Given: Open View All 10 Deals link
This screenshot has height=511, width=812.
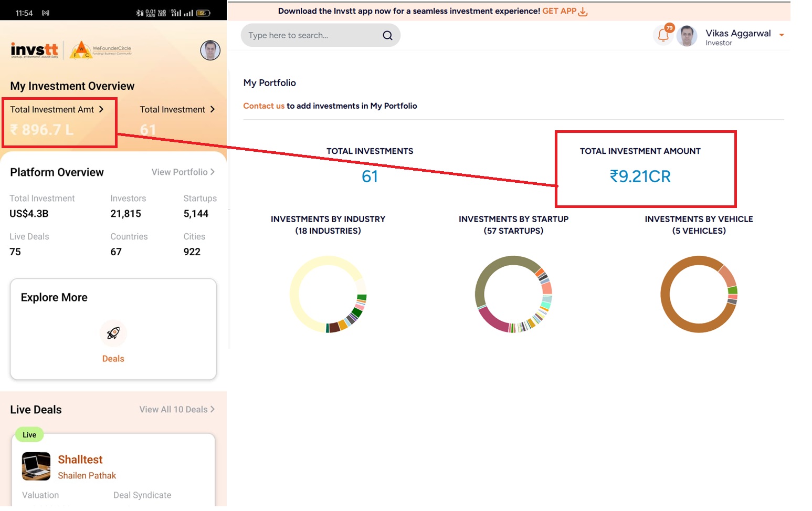Looking at the screenshot, I should coord(177,409).
